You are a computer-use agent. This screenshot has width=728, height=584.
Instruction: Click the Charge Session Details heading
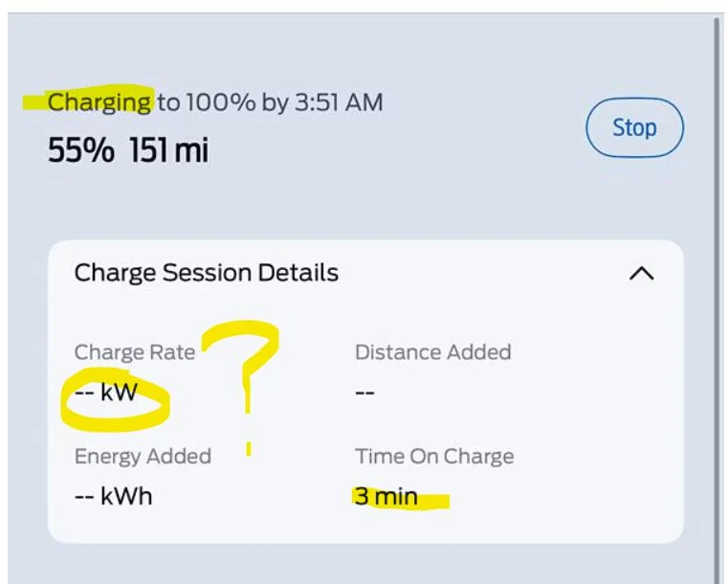[206, 273]
